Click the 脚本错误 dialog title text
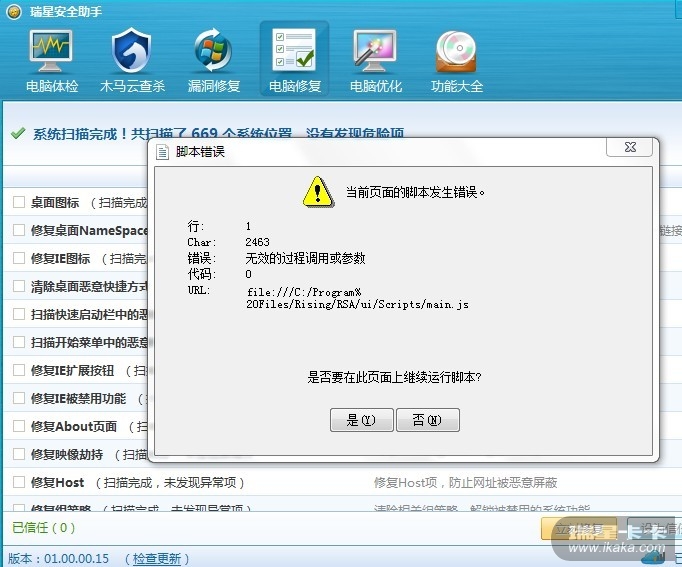This screenshot has width=682, height=567. tap(200, 152)
